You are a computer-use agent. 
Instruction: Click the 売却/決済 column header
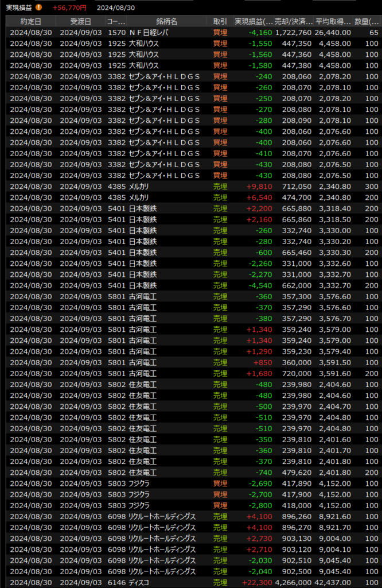pos(293,21)
